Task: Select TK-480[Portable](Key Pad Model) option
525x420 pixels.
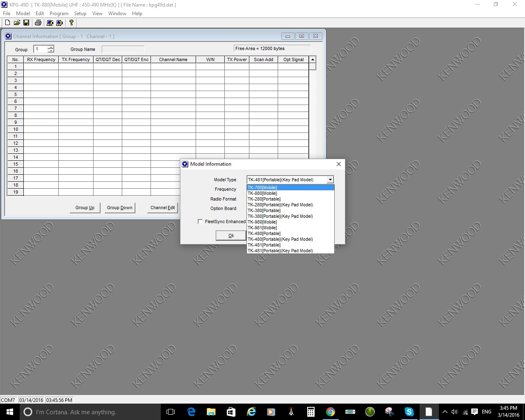Action: (x=290, y=239)
